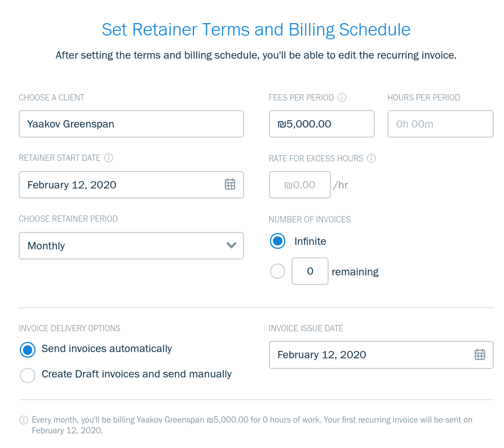This screenshot has height=448, width=504.
Task: Click the chevron arrow in the retainer period box
Action: click(231, 245)
